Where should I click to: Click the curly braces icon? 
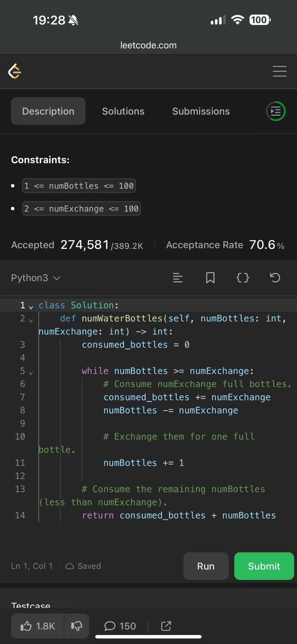(x=243, y=278)
